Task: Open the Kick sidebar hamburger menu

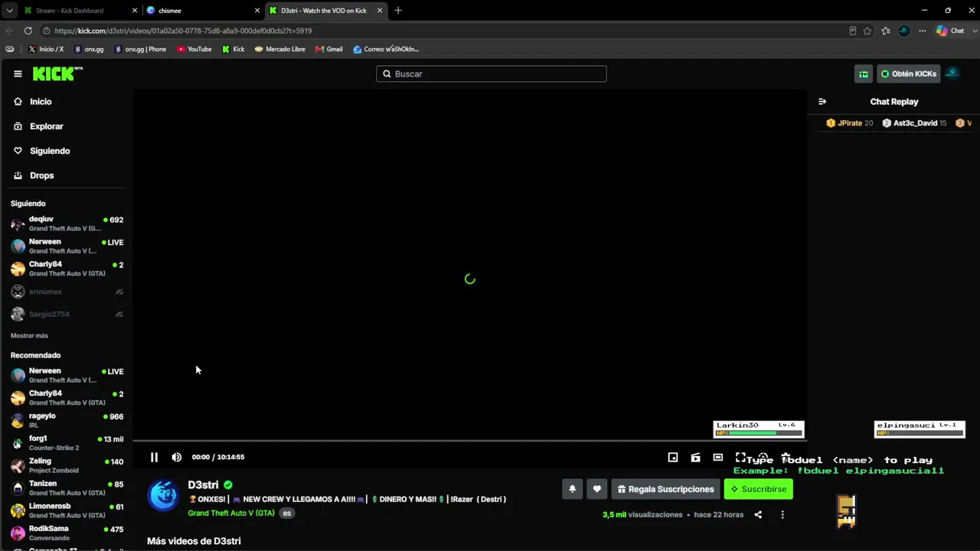Action: [18, 73]
